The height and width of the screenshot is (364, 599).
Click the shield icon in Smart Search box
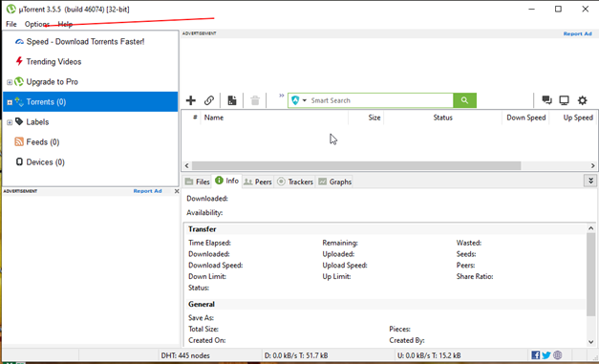click(x=295, y=100)
